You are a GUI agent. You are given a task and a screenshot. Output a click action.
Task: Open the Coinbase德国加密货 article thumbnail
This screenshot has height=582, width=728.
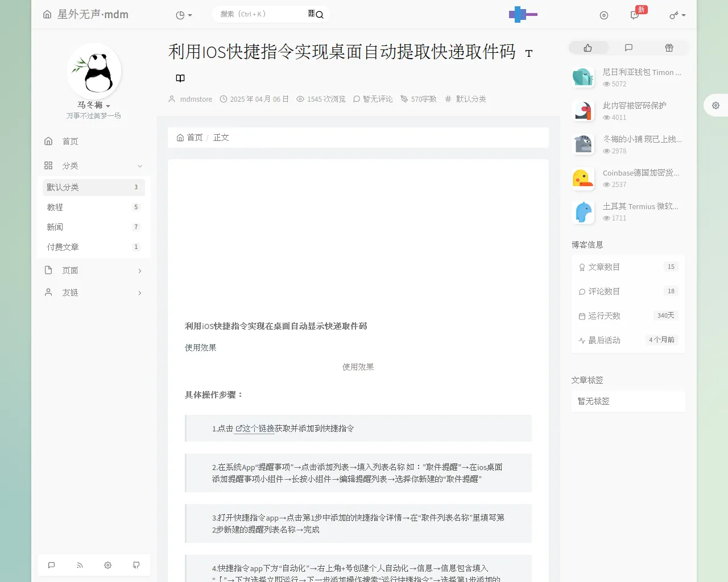point(583,177)
